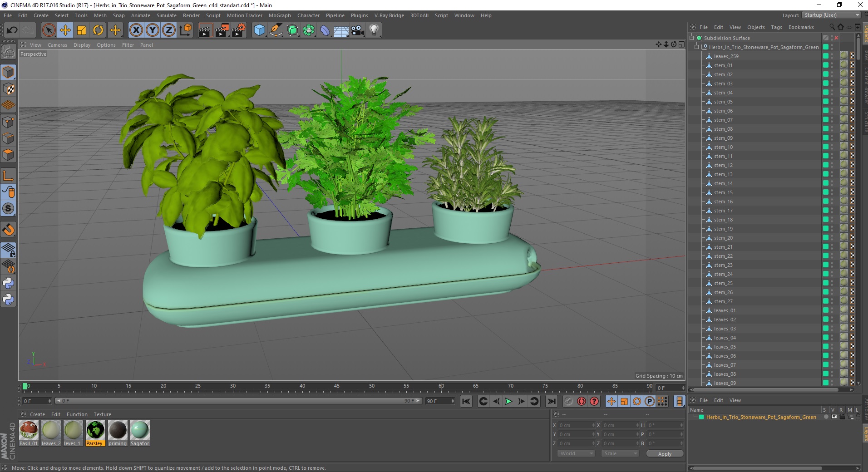868x472 pixels.
Task: Open Material Manager Create menu
Action: (x=37, y=414)
